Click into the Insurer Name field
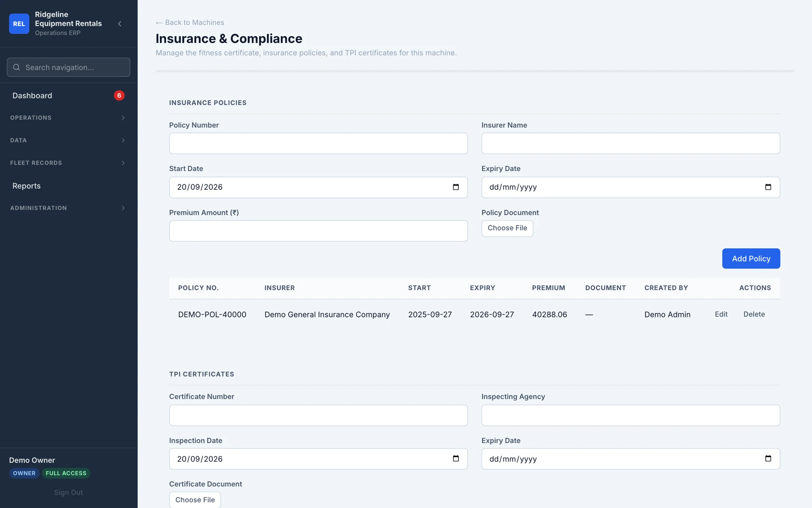The image size is (812, 508). (x=631, y=143)
